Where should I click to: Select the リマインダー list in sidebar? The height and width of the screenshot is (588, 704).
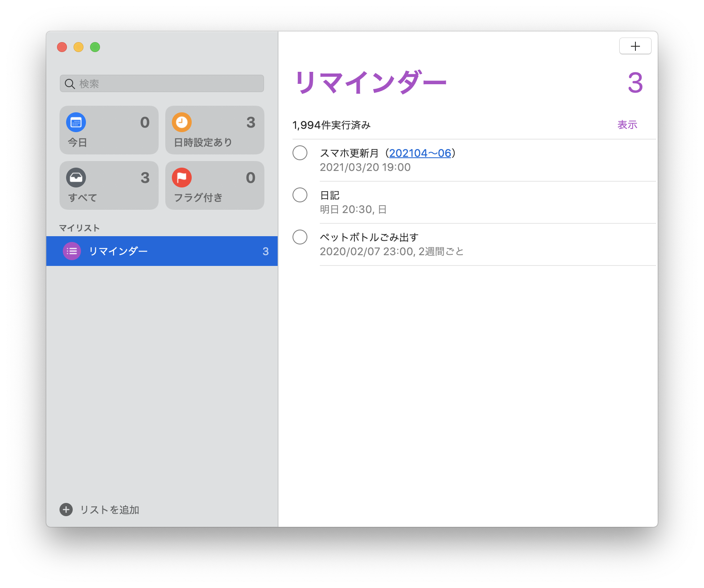[162, 251]
